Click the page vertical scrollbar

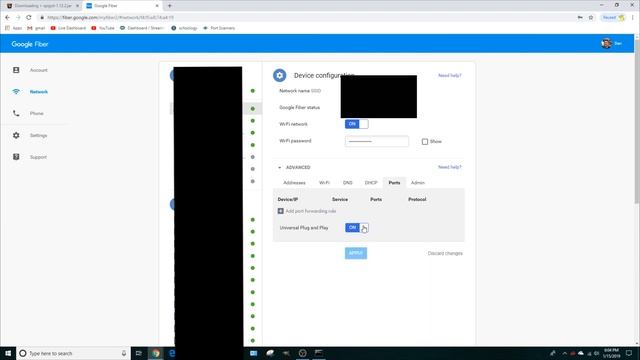637,122
